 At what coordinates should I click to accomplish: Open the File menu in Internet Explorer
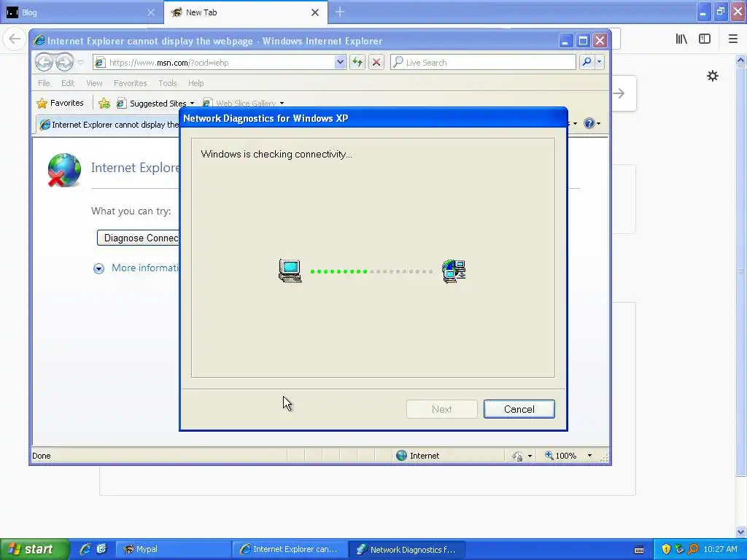click(44, 83)
